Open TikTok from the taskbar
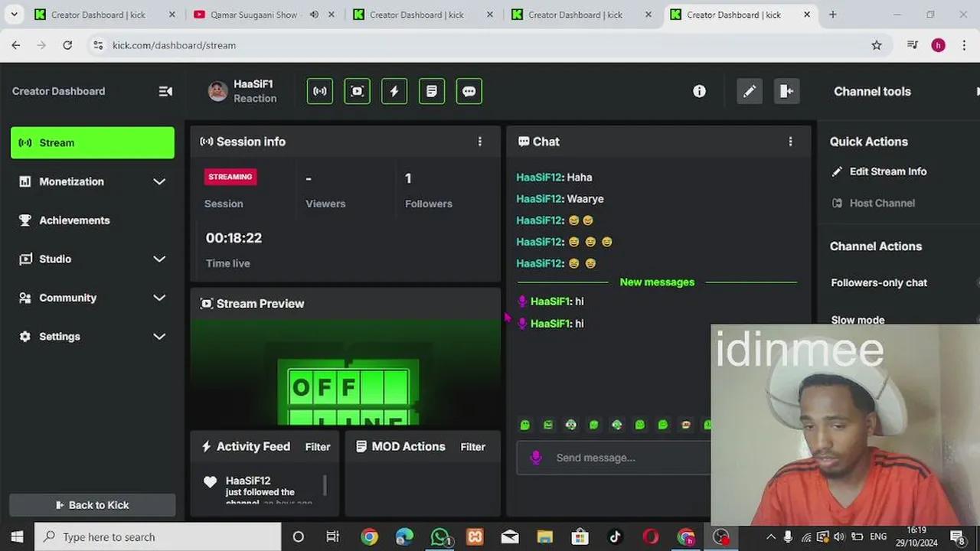Screen dimensions: 980x551 coord(616,536)
